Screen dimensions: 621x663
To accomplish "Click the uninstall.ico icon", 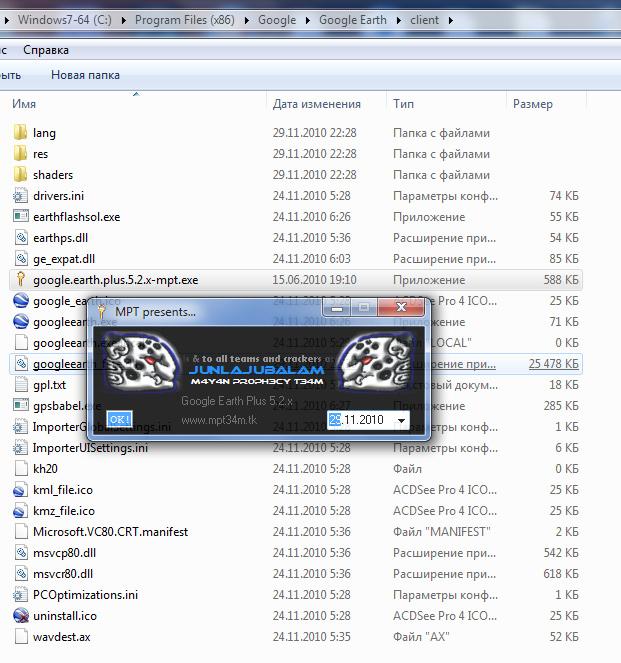I will (21, 616).
